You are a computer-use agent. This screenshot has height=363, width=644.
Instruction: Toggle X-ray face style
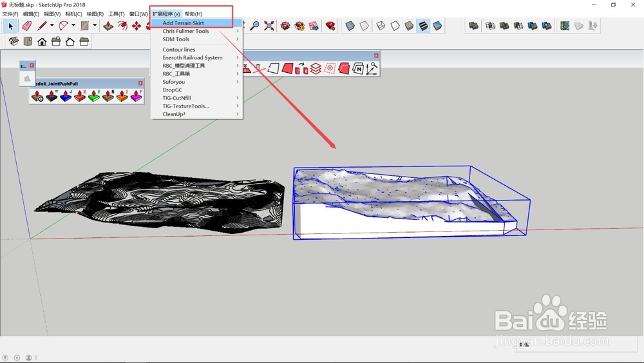tap(350, 26)
